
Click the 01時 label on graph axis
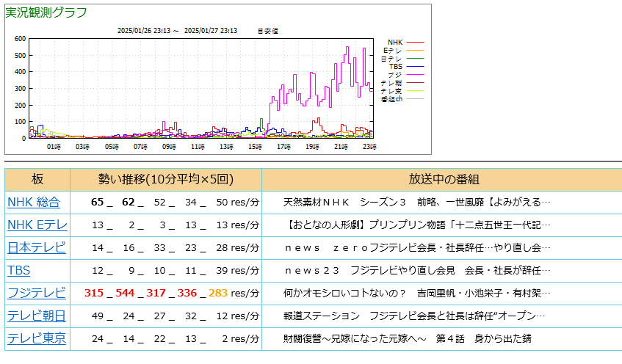click(x=54, y=147)
